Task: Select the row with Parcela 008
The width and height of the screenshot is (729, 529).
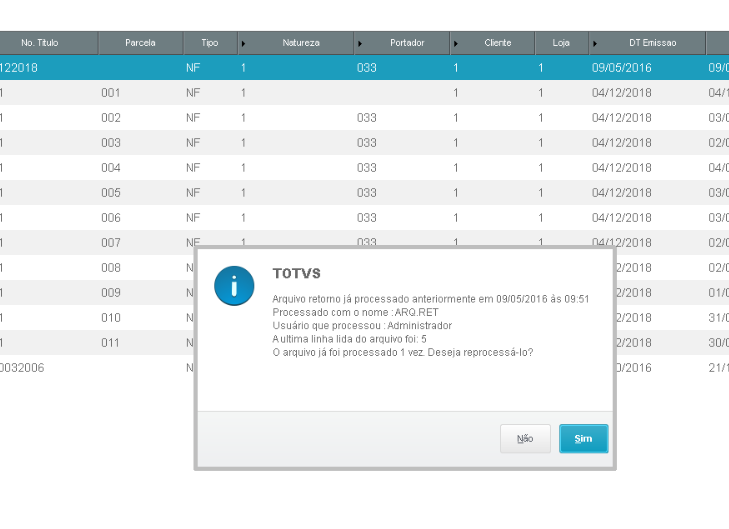Action: [97, 268]
